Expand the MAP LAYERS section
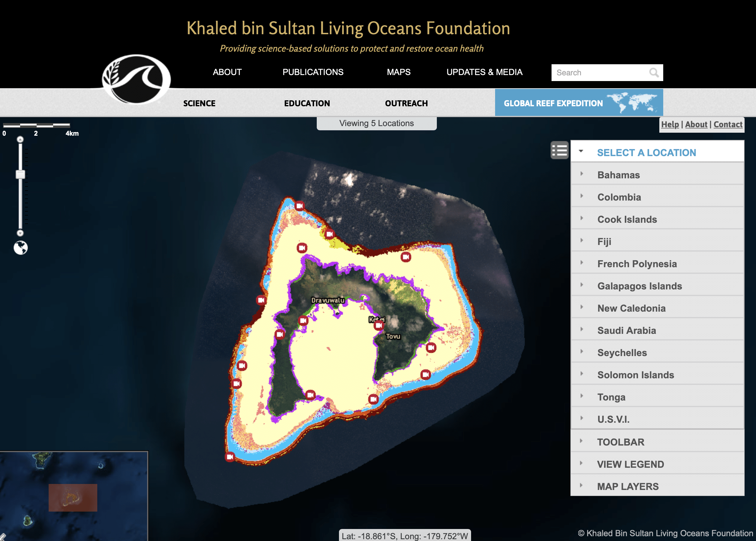 coord(628,486)
